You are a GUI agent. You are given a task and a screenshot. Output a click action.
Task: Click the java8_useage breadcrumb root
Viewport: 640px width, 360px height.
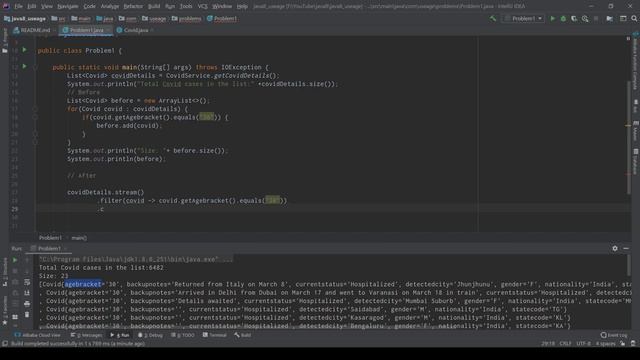[24, 18]
